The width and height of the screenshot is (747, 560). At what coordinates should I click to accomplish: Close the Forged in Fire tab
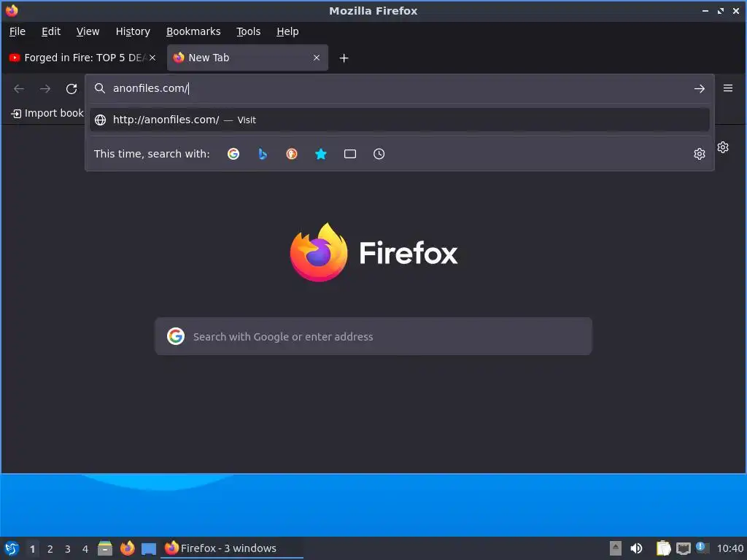tap(152, 58)
